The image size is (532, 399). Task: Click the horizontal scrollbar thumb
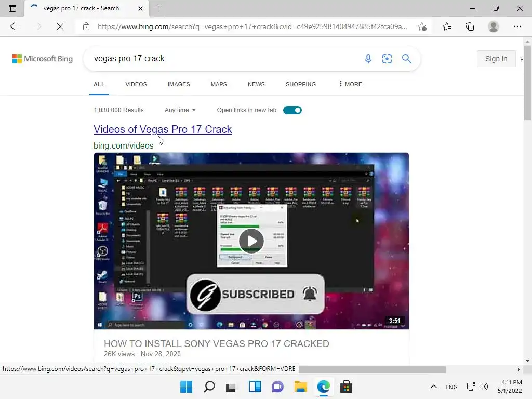tap(373, 369)
